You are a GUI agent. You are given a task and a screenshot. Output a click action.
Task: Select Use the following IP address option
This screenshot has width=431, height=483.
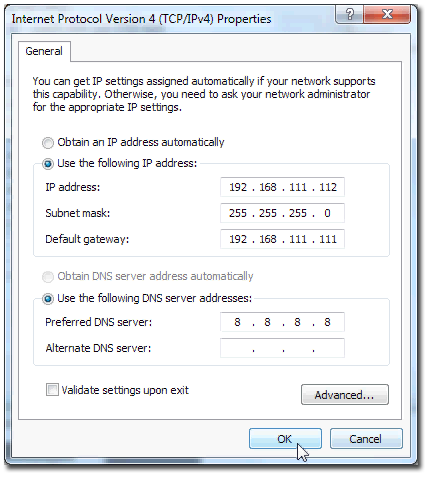[48, 164]
